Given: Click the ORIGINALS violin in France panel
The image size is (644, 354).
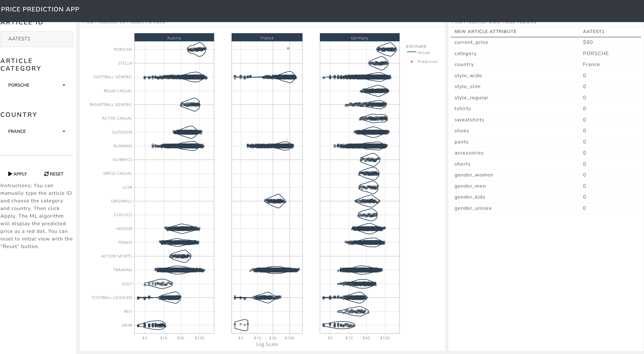Looking at the screenshot, I should click(275, 201).
